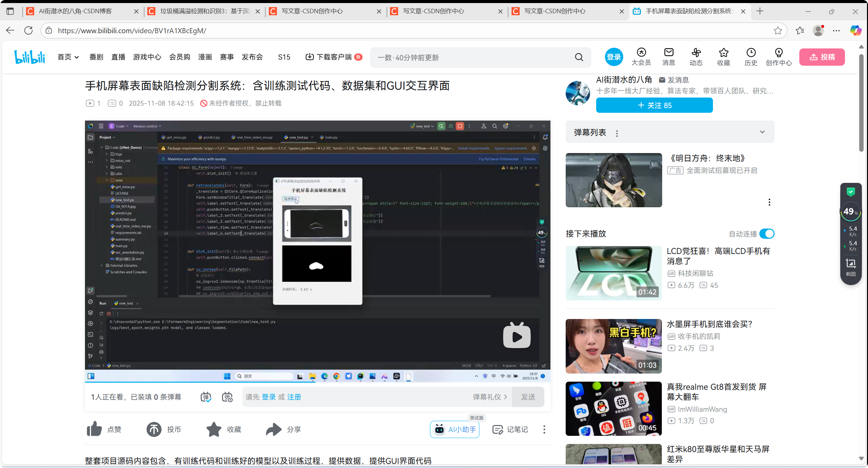Open the history (历史) clock icon

pos(751,53)
